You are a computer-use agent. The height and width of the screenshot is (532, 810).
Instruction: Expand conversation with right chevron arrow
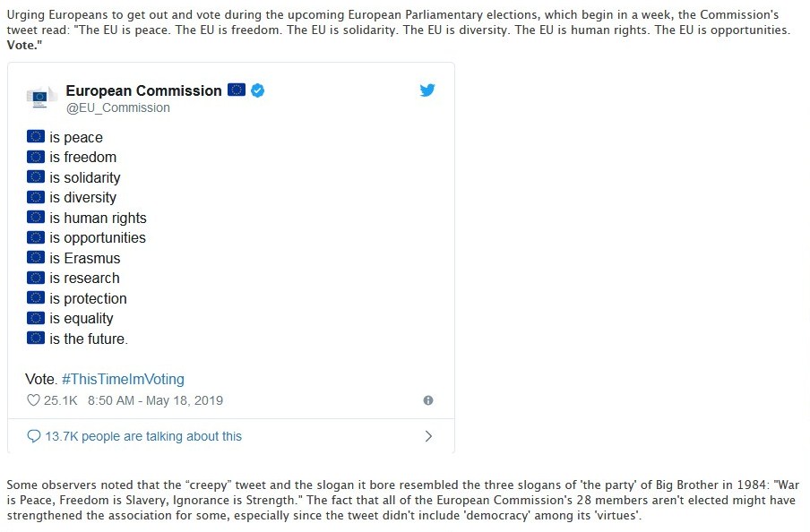[428, 436]
